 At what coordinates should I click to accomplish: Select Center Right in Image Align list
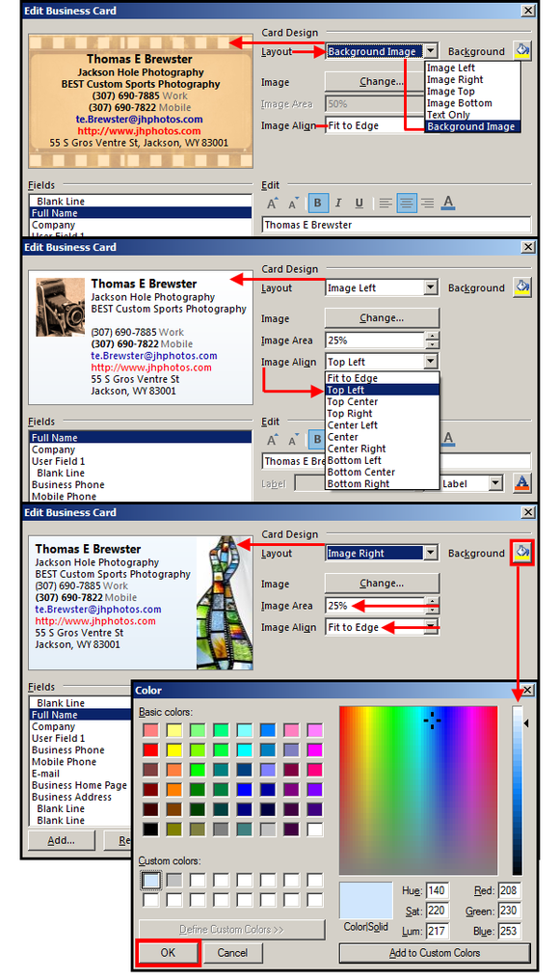click(x=383, y=449)
